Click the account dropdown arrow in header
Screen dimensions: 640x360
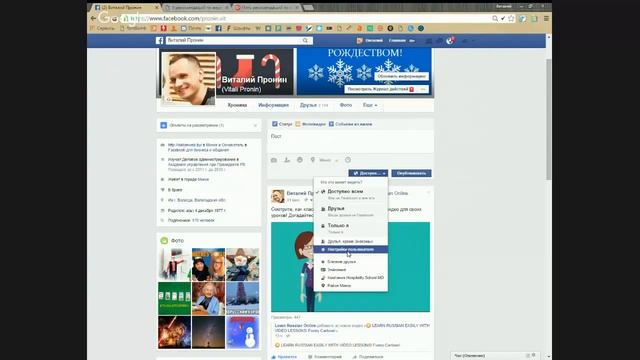point(473,40)
